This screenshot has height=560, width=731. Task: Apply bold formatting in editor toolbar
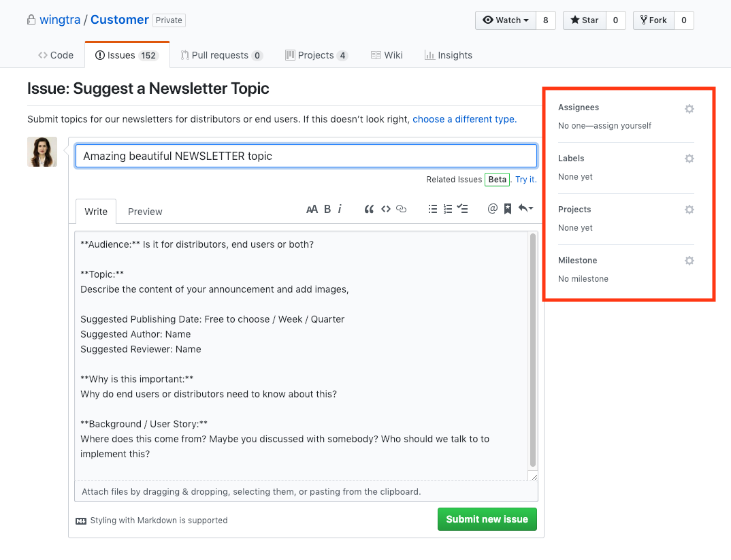[327, 210]
